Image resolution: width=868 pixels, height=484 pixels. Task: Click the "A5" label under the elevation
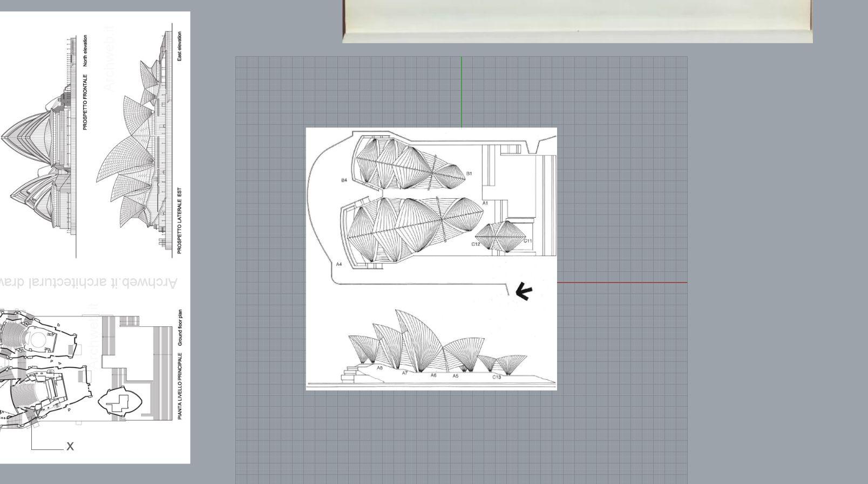tap(456, 376)
